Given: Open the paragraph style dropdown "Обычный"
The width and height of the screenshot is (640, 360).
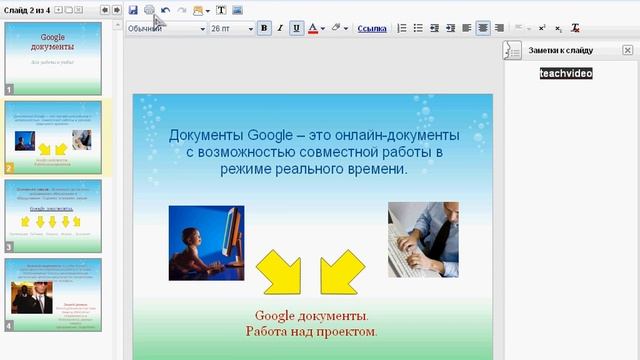Looking at the screenshot, I should tap(166, 29).
